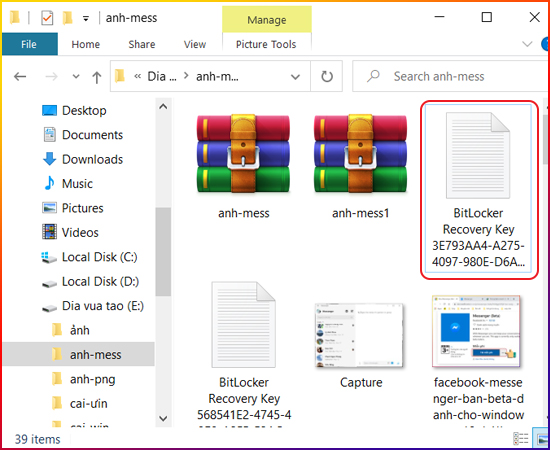550x450 pixels.
Task: Click the Up one level arrow
Action: [x=96, y=77]
